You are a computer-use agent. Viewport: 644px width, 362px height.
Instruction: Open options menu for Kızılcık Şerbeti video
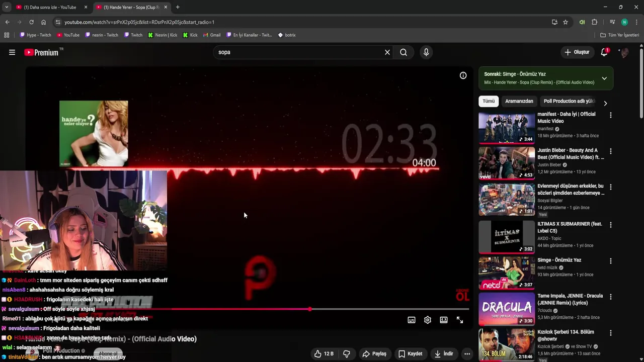click(611, 333)
